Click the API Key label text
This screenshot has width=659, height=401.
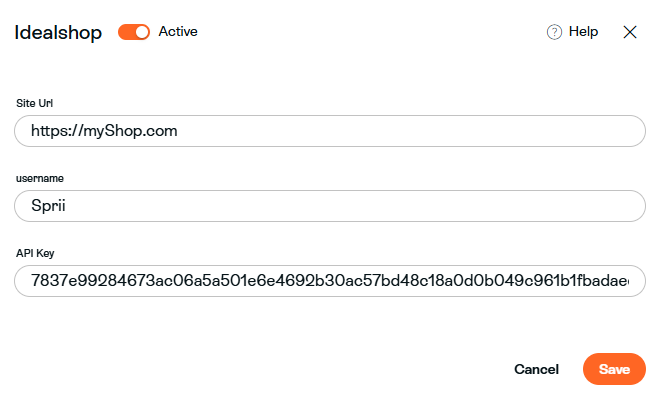(35, 253)
